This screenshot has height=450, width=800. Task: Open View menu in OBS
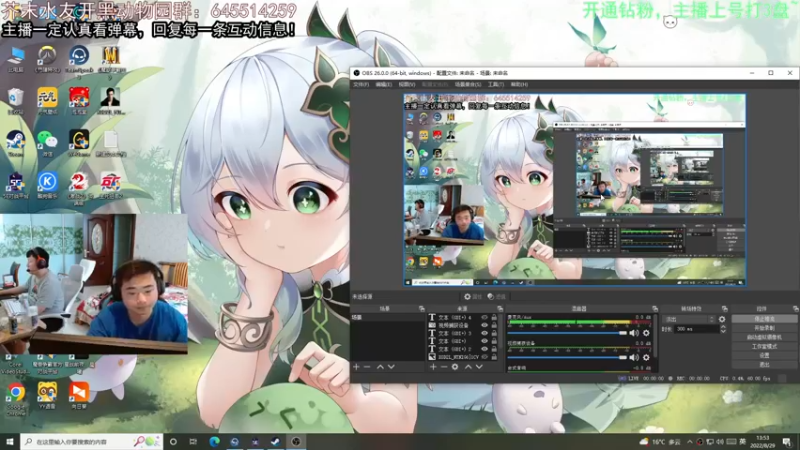click(407, 84)
